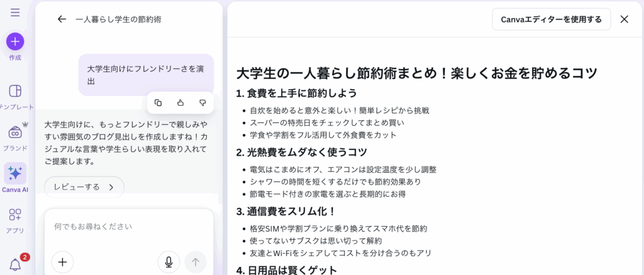Close the document preview panel
Viewport: 644px width, 275px height.
624,19
